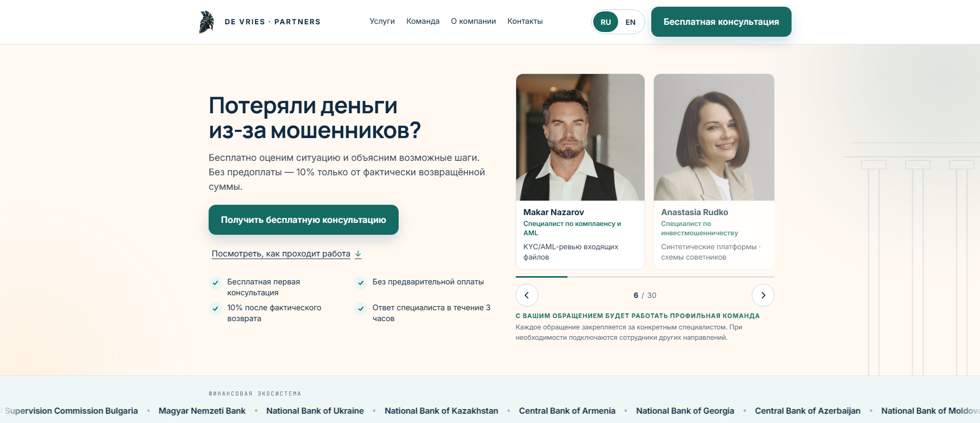Image resolution: width=980 pixels, height=423 pixels.
Task: Switch language to EN
Action: (631, 22)
